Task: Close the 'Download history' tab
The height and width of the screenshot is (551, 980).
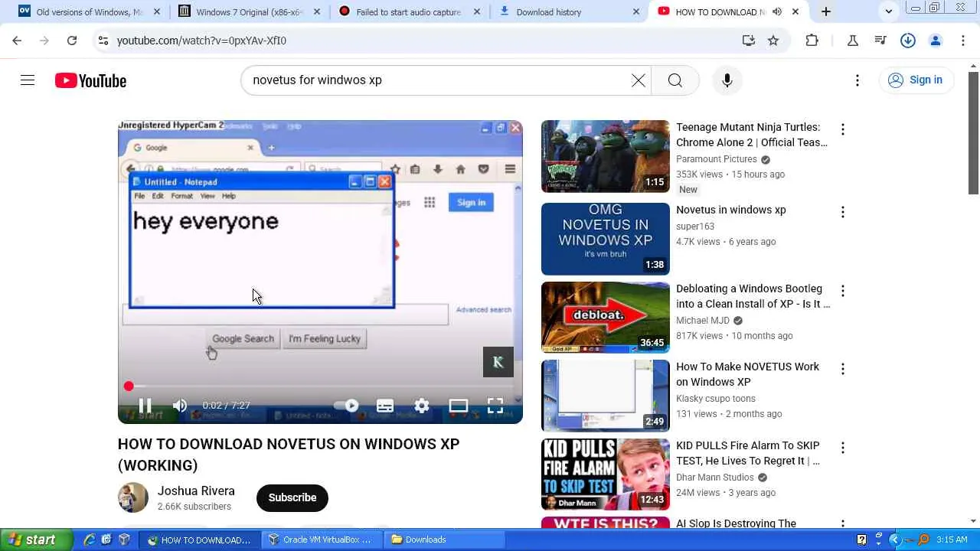Action: pyautogui.click(x=636, y=11)
